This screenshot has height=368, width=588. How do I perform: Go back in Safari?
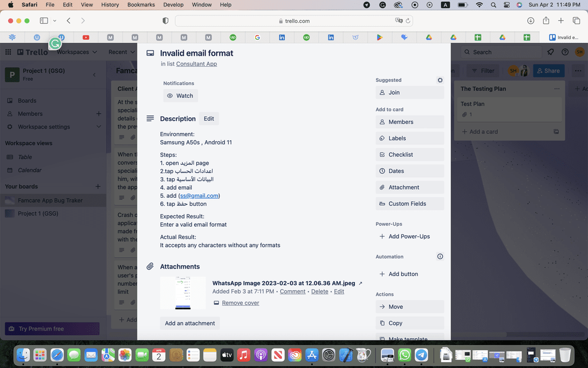68,21
